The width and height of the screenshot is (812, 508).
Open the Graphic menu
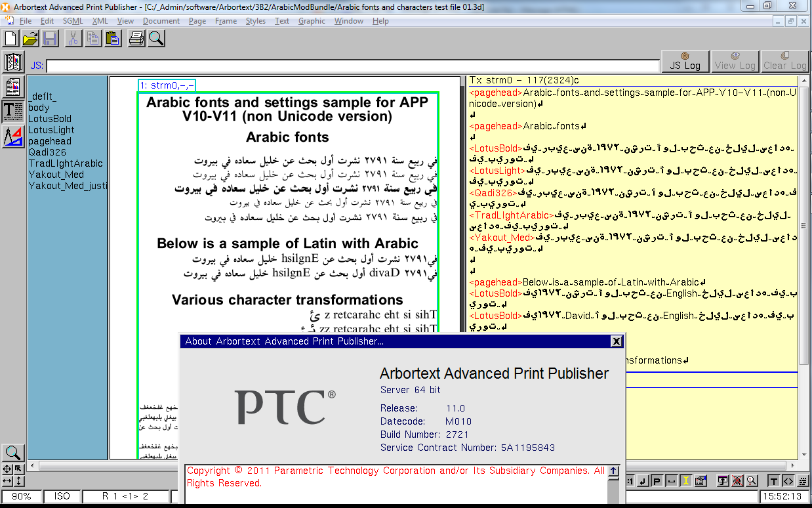click(x=312, y=21)
